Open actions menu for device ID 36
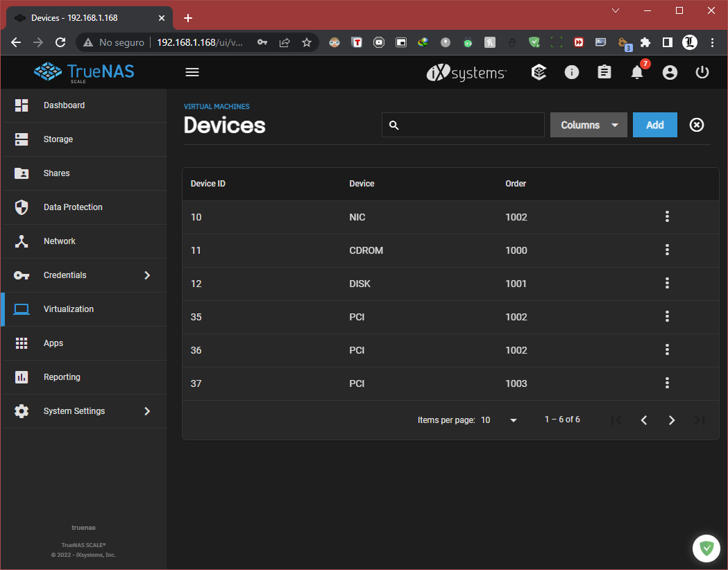Viewport: 728px width, 570px height. [667, 349]
